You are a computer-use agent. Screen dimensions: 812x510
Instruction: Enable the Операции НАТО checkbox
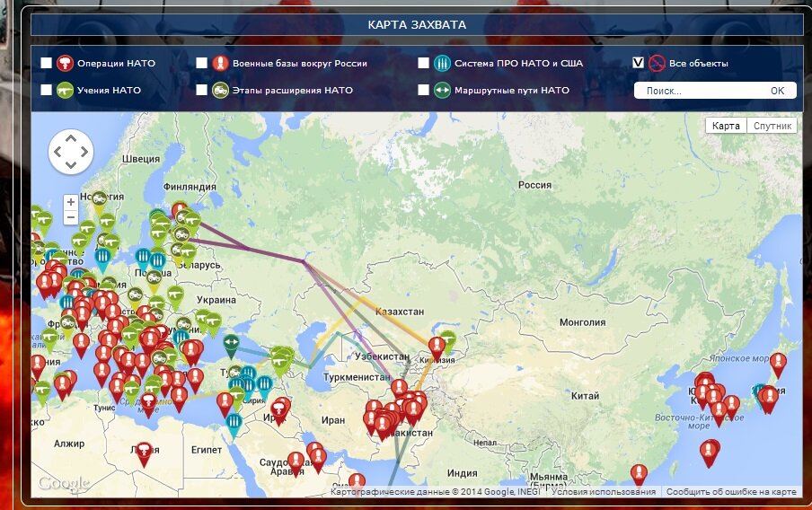click(46, 63)
